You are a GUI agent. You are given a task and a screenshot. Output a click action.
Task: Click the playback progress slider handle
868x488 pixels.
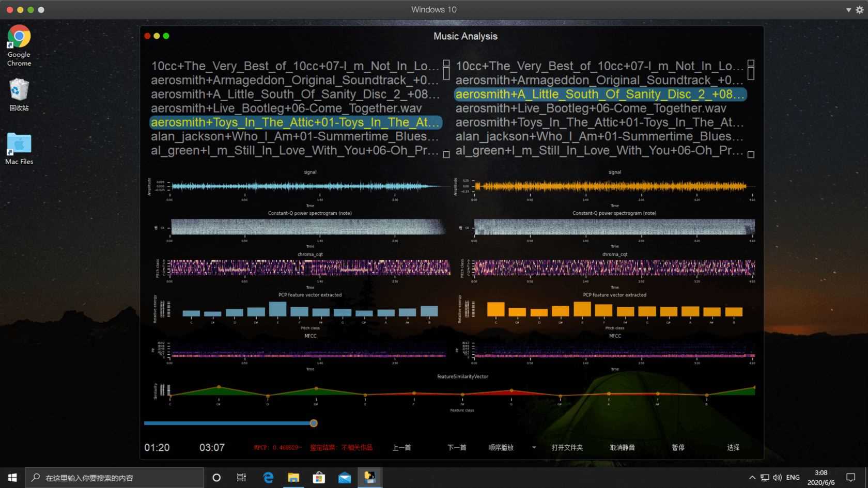(x=314, y=423)
